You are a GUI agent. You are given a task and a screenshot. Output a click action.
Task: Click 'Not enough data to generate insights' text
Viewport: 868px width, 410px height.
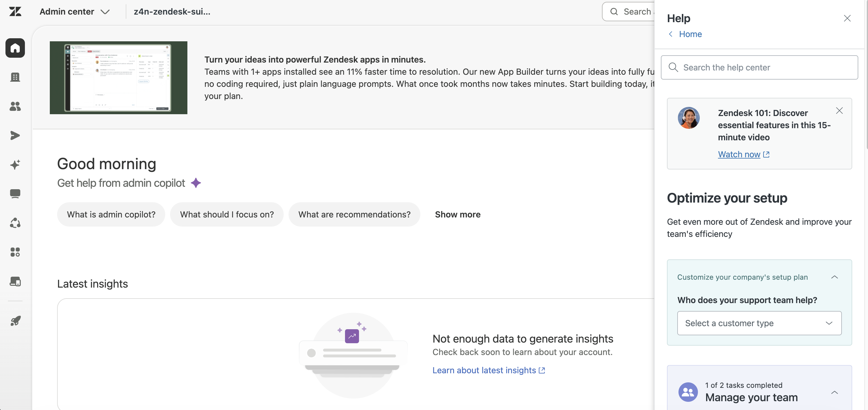pos(523,339)
